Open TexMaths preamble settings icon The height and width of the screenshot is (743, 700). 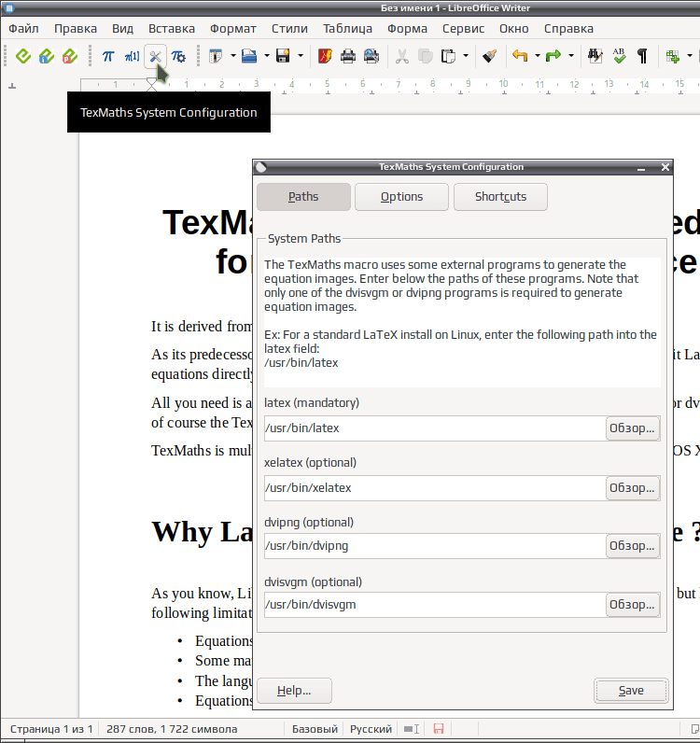178,56
